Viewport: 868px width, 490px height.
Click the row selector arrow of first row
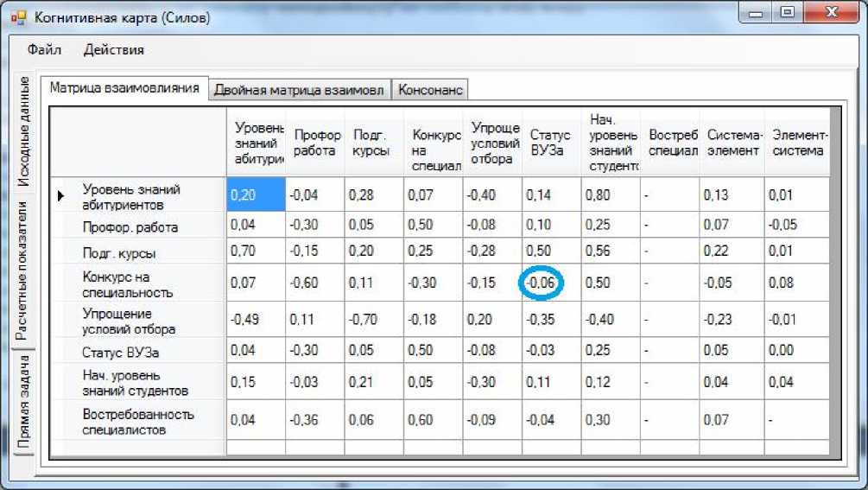click(61, 196)
